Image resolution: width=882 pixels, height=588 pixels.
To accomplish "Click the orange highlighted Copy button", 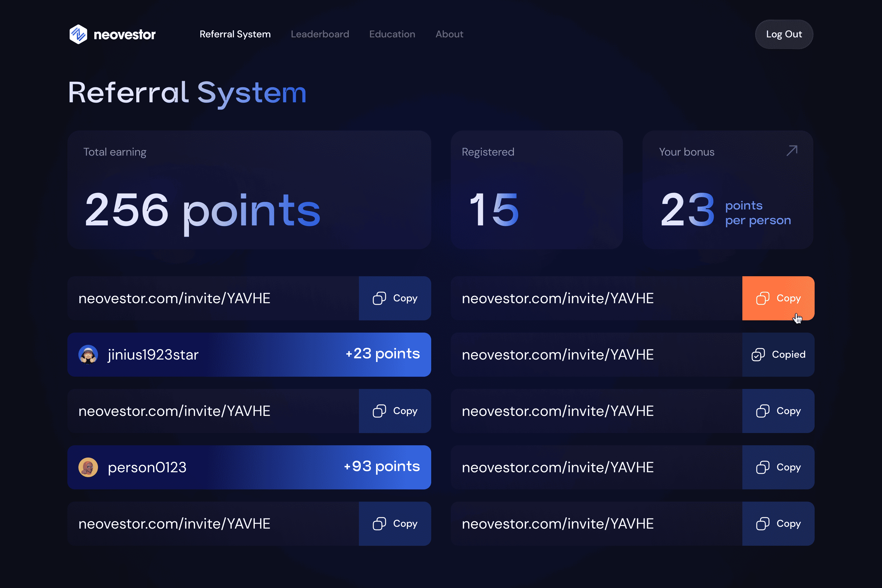I will (x=778, y=298).
